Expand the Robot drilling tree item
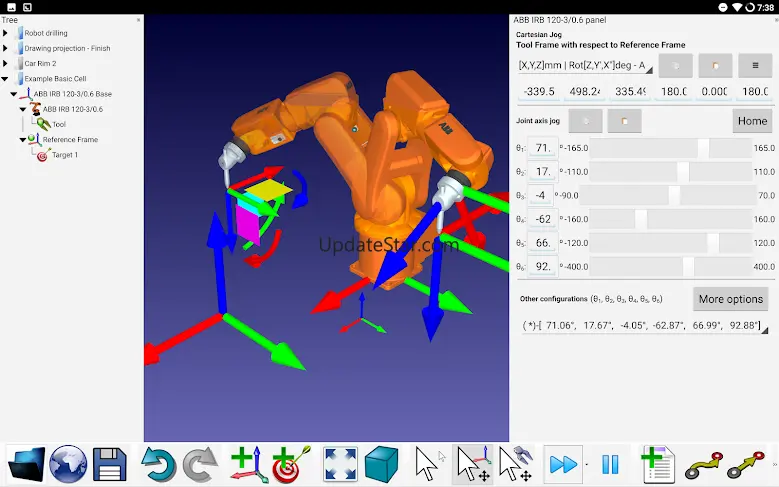The height and width of the screenshot is (487, 779). (x=6, y=33)
